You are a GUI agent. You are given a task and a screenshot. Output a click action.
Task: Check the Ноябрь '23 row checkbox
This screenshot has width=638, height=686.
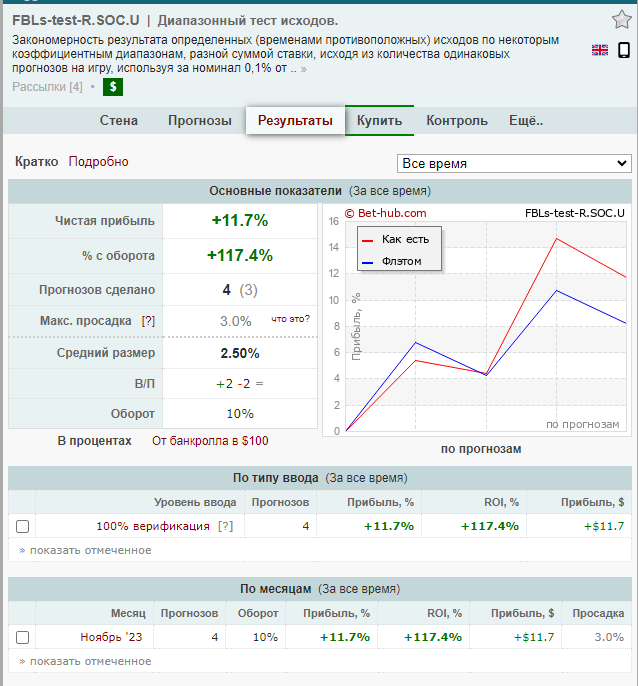(x=22, y=637)
